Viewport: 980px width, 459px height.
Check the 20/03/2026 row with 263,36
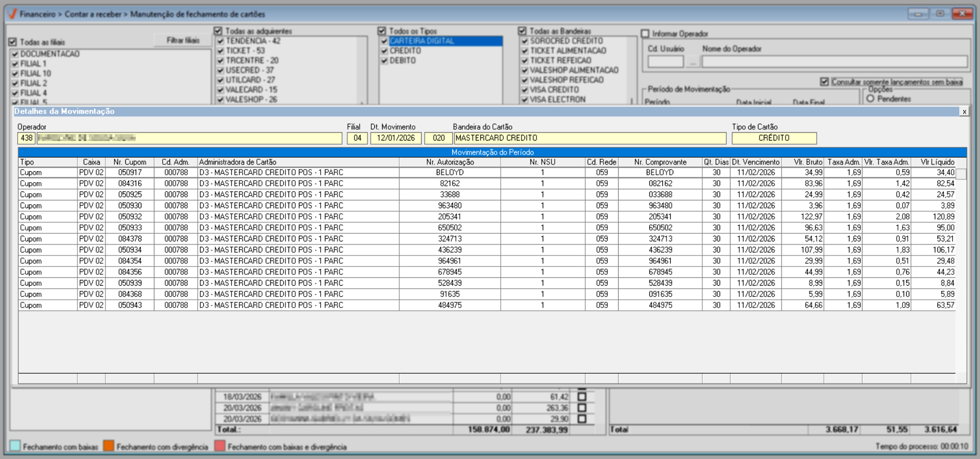click(x=582, y=408)
